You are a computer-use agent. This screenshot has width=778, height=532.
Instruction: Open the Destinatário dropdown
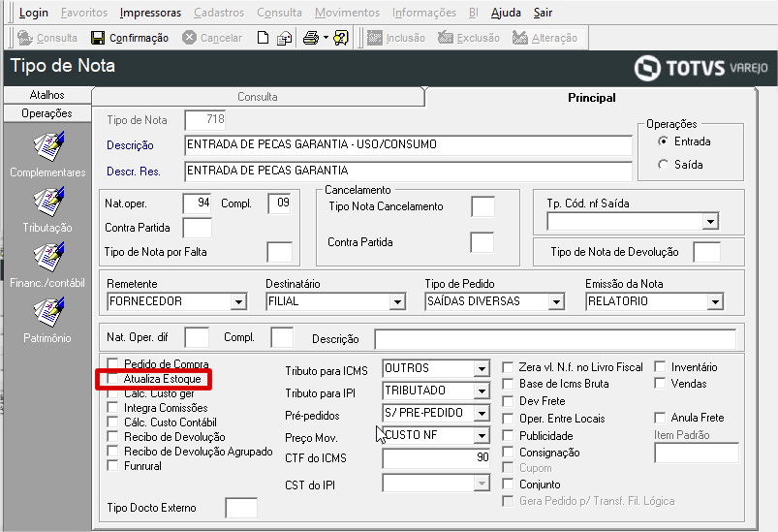pos(397,301)
